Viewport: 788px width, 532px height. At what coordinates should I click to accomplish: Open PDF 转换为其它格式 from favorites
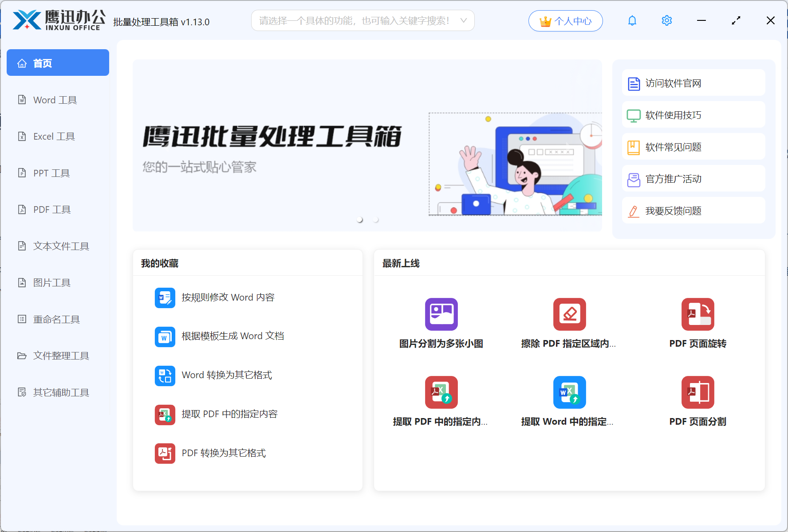point(224,453)
